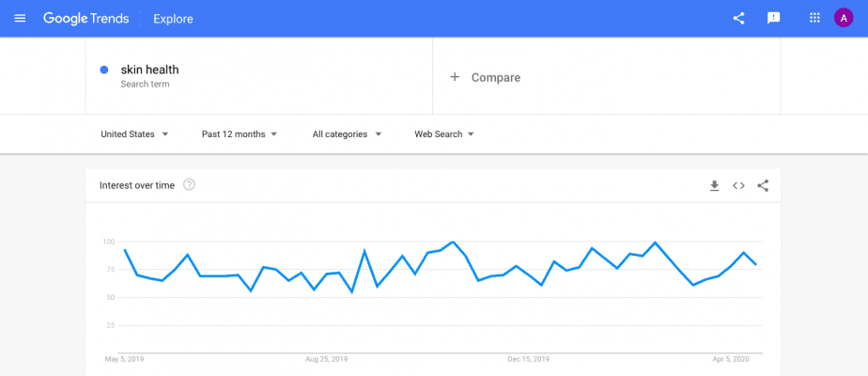Open the account avatar A
868x376 pixels.
click(844, 18)
